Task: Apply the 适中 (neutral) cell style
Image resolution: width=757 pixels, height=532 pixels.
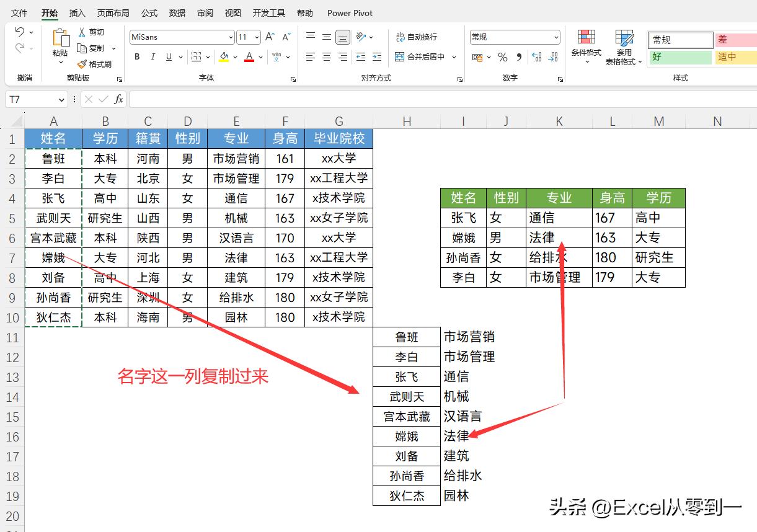Action: (x=736, y=57)
